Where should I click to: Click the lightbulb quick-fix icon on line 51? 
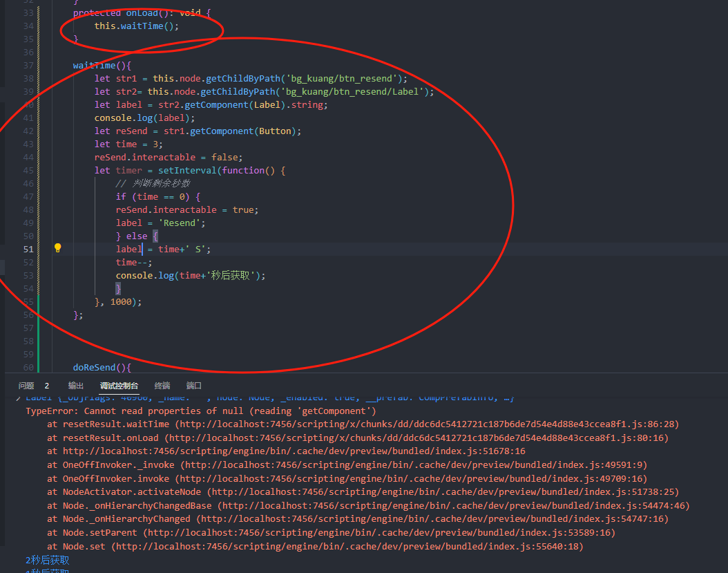point(57,248)
